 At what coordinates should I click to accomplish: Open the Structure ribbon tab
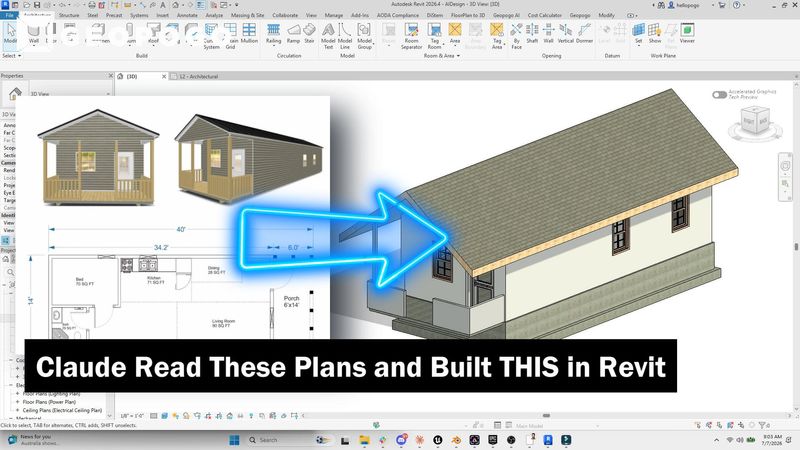point(69,15)
